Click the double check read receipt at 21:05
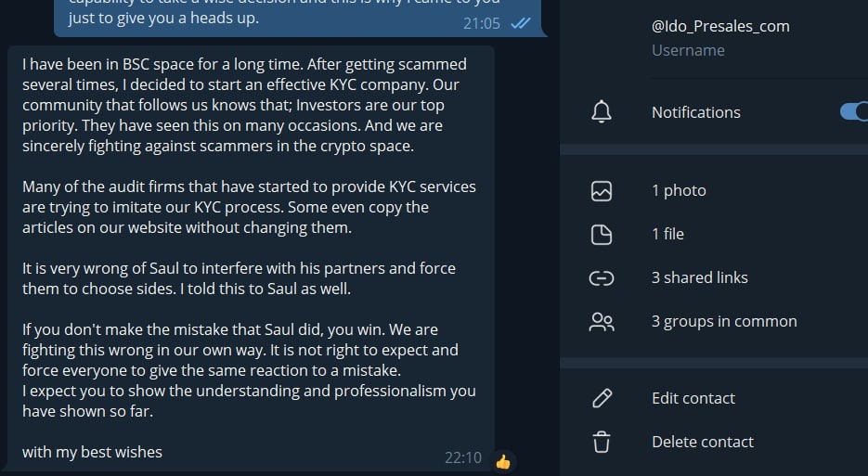868x476 pixels. pos(521,23)
